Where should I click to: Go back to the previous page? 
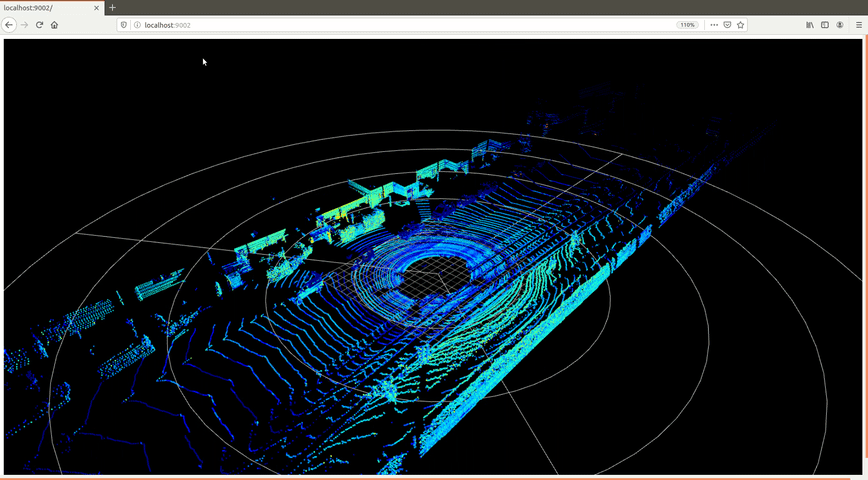pyautogui.click(x=9, y=25)
